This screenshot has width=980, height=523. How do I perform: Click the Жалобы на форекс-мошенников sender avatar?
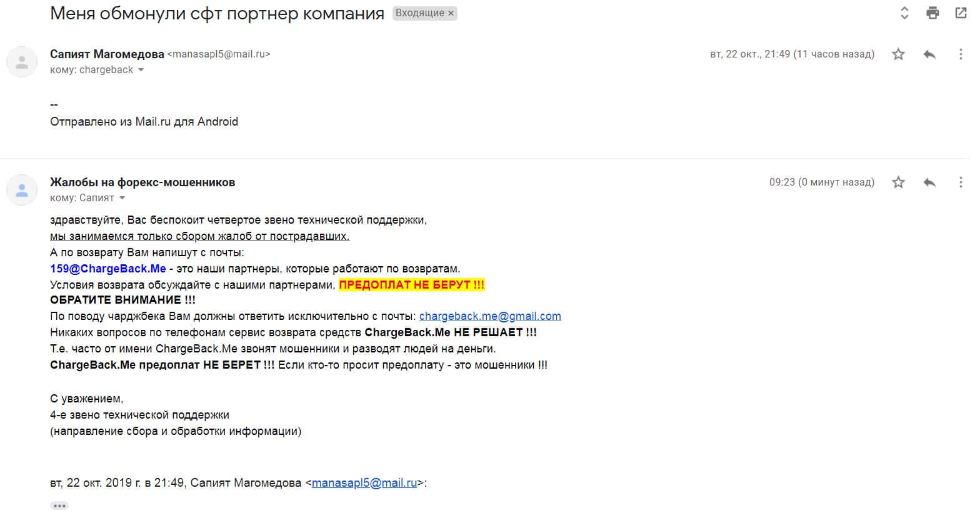click(22, 190)
